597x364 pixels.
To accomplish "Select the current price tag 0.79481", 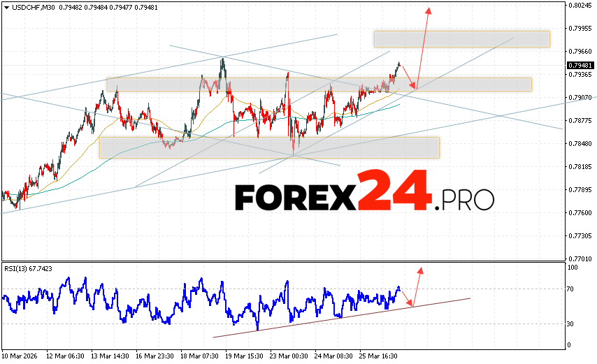I will tap(580, 66).
